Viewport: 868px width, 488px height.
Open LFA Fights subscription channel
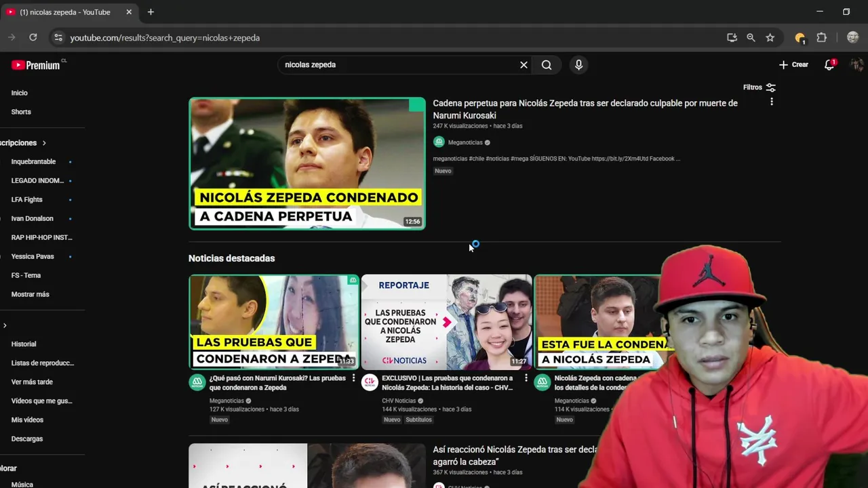27,200
